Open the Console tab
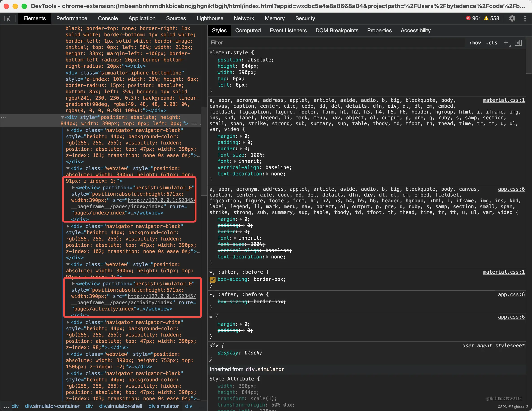532x411 pixels. pos(108,19)
